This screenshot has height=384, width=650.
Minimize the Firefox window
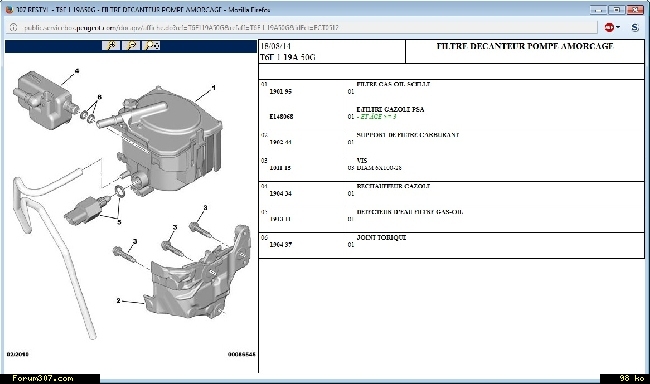point(599,10)
